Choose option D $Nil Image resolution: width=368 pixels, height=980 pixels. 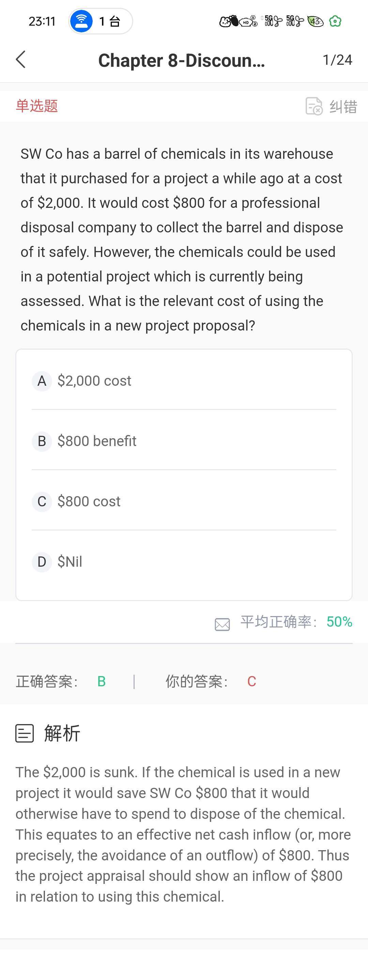(184, 562)
